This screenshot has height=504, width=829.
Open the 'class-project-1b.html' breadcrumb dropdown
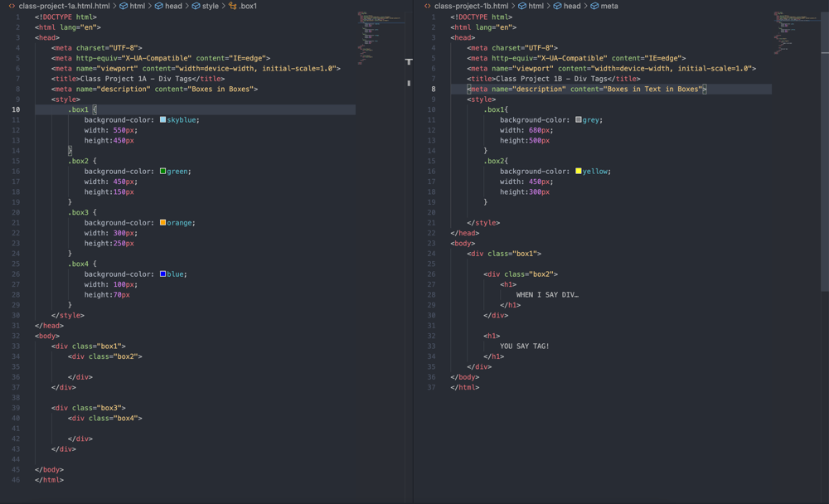point(471,6)
